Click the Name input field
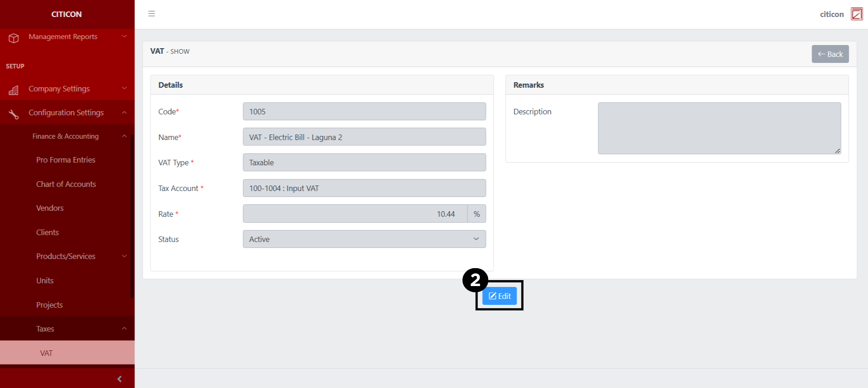The width and height of the screenshot is (868, 388). [364, 137]
